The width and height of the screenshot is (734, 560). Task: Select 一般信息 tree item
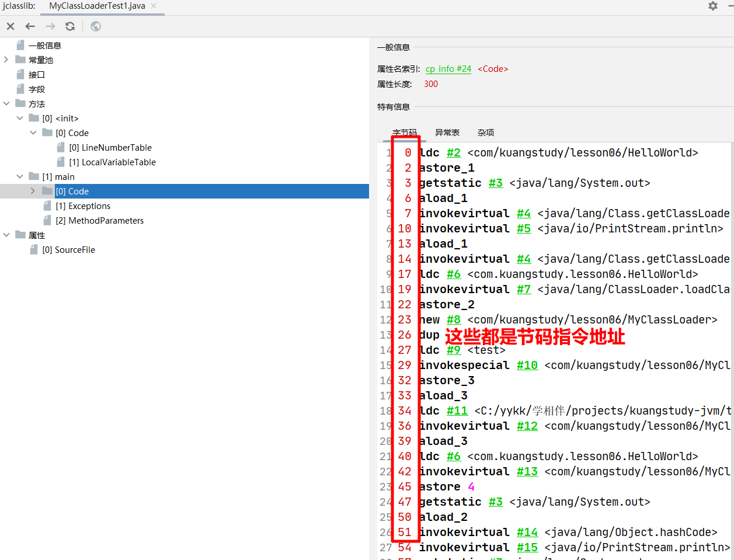(x=45, y=45)
